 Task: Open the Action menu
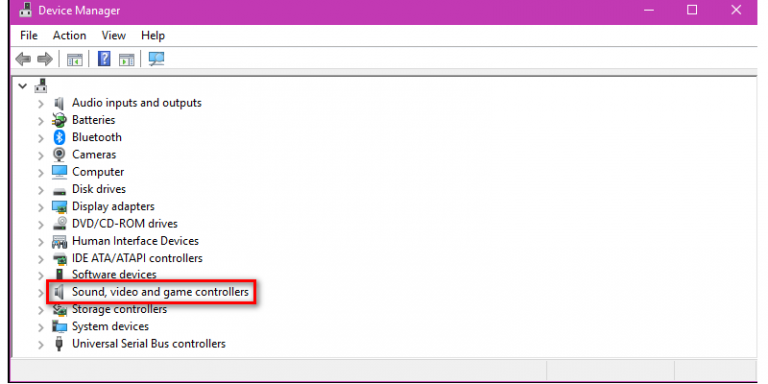pyautogui.click(x=70, y=36)
